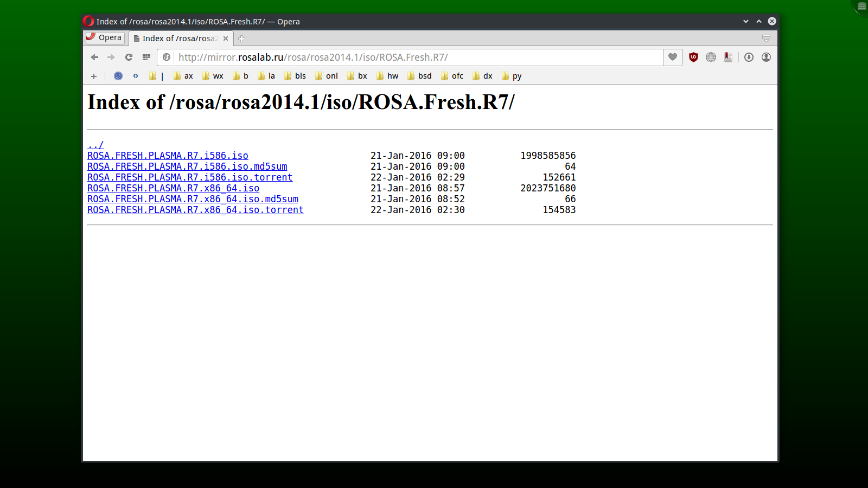This screenshot has height=488, width=868.
Task: Click the page heading Index of /rosa/rosa2014.1/iso/ROSA.Fresh.R7/
Action: [301, 102]
